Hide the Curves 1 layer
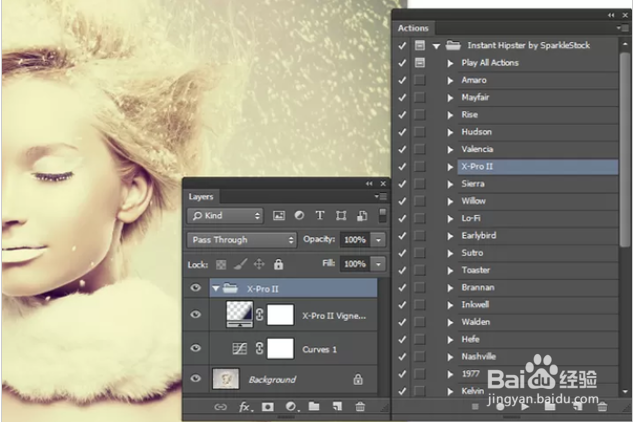Viewport: 635px width, 422px height. coord(196,348)
